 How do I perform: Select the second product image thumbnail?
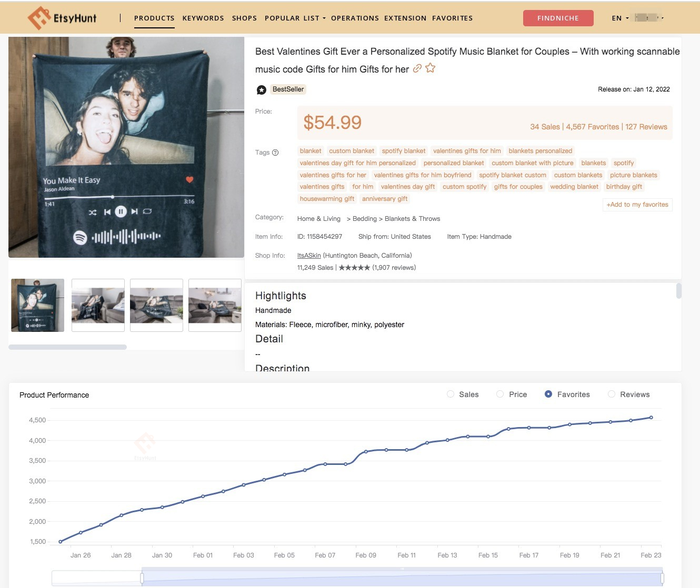pyautogui.click(x=98, y=305)
